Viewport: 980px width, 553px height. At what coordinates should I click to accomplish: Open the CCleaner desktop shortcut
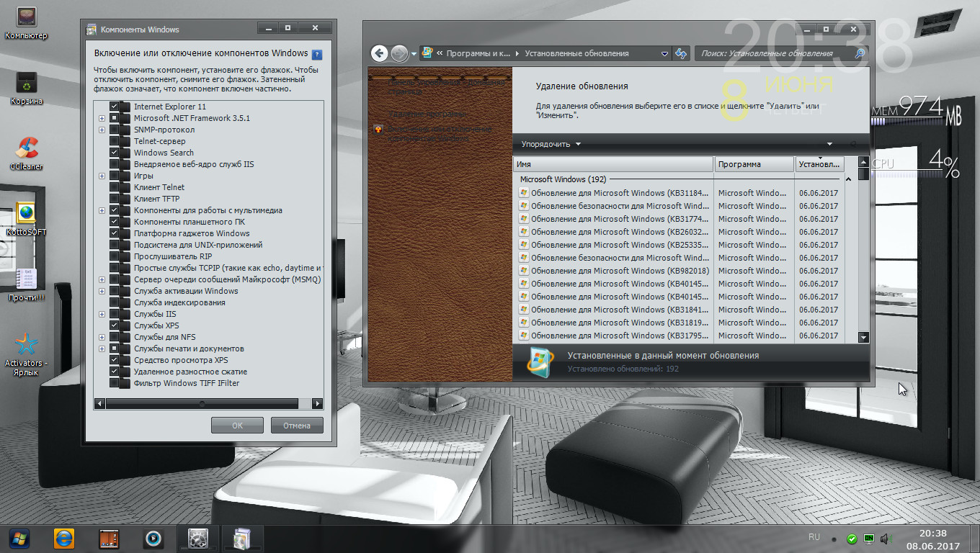26,149
